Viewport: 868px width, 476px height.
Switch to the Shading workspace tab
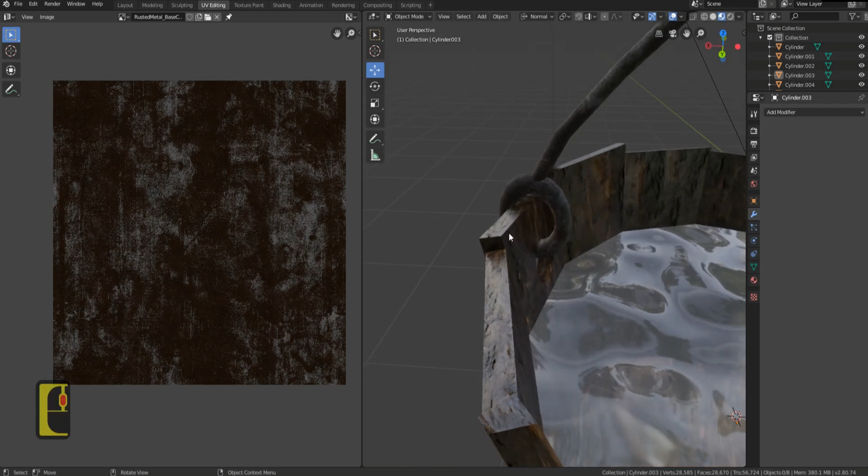[x=281, y=5]
